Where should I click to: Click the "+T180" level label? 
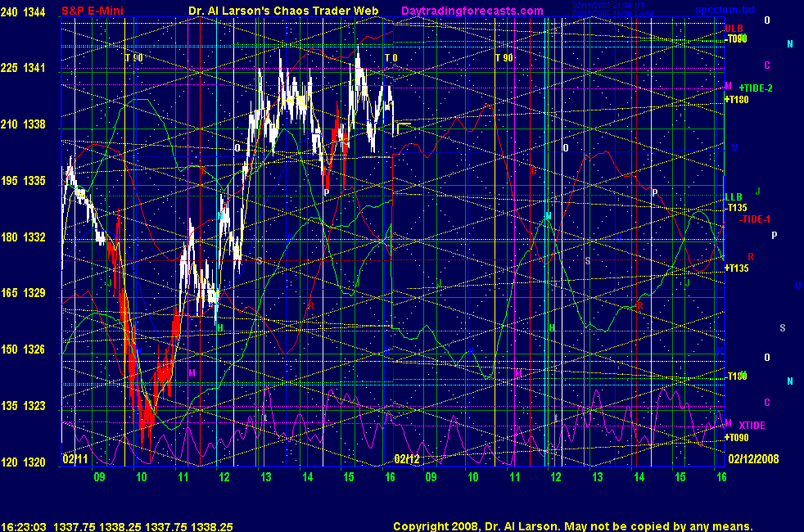[736, 100]
